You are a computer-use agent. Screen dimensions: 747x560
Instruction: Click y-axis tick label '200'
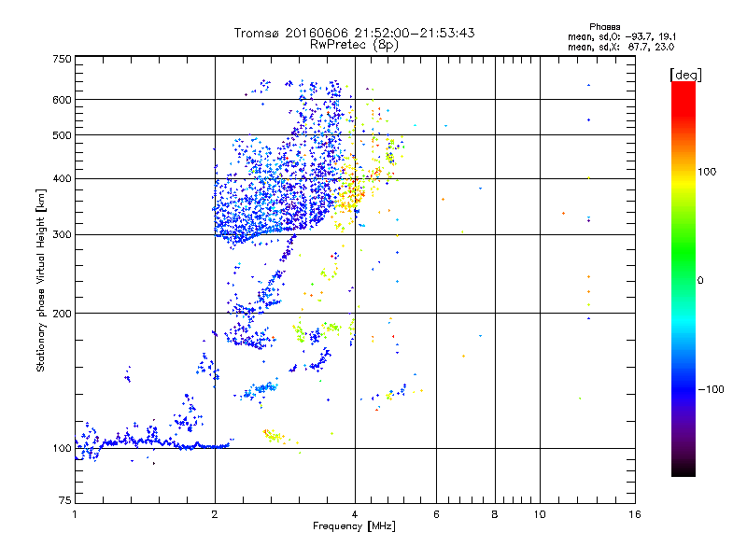pyautogui.click(x=62, y=314)
